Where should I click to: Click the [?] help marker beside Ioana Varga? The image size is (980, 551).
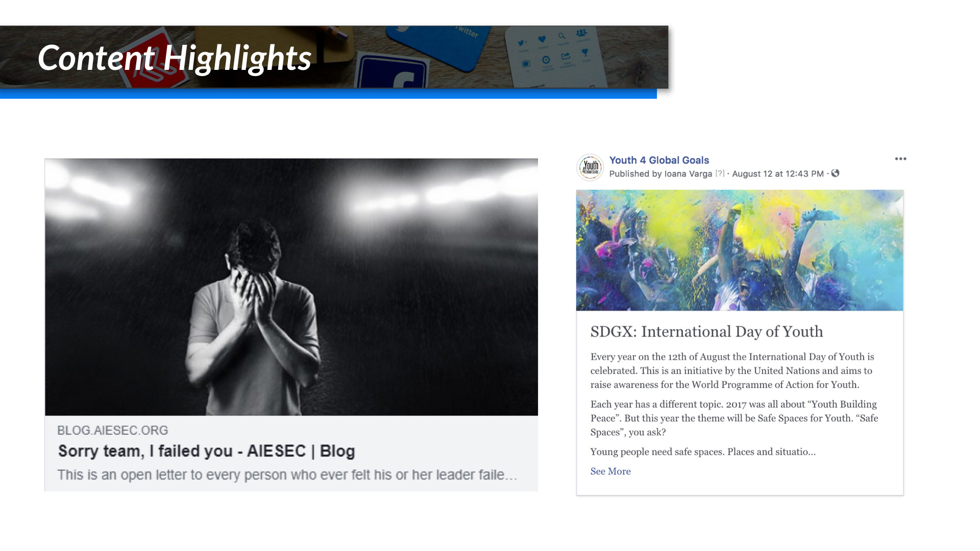click(x=720, y=173)
